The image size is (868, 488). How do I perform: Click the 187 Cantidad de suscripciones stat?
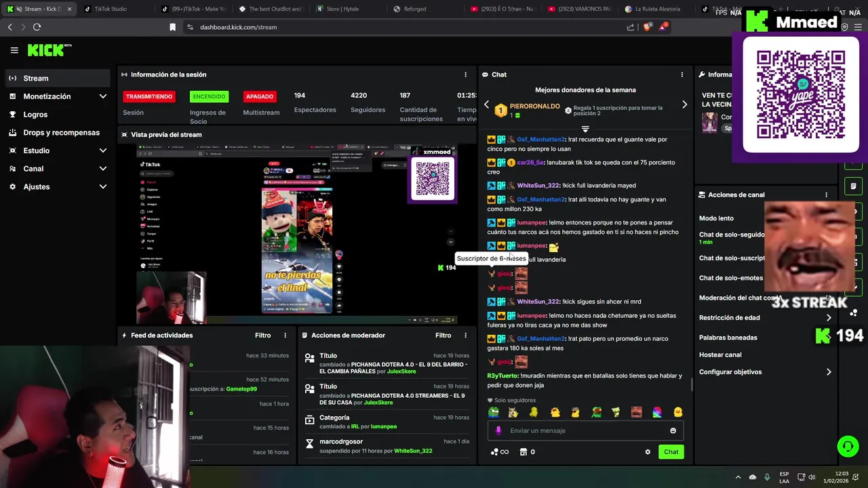click(x=420, y=107)
